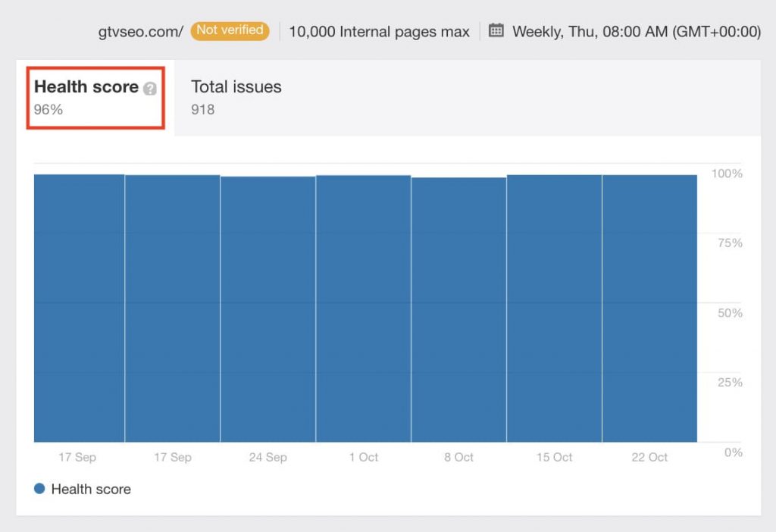Click the 100% axis label
The width and height of the screenshot is (776, 532).
click(x=727, y=174)
